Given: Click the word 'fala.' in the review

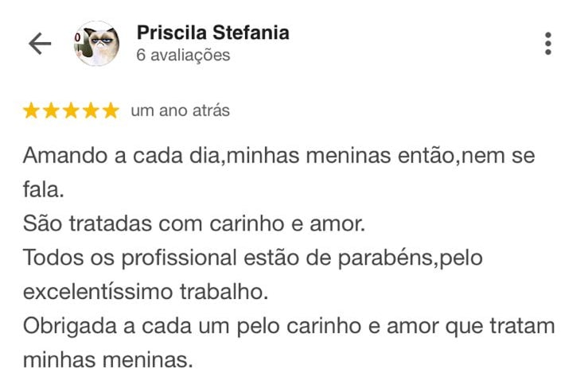Looking at the screenshot, I should pos(42,191).
